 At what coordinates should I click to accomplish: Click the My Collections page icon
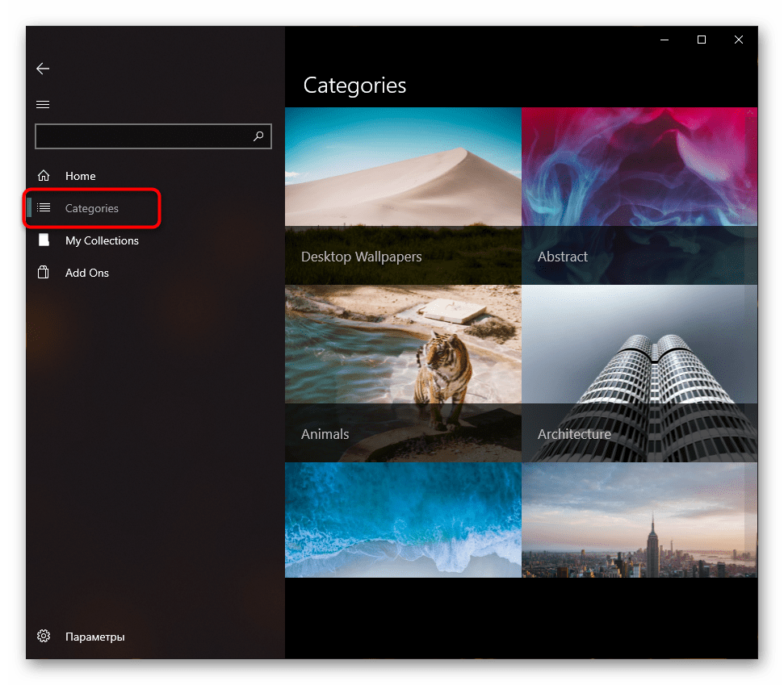pos(44,240)
